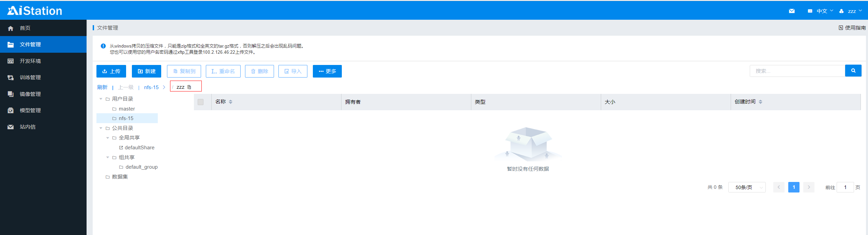Open the zzz user account menu
Screen dimensions: 868x235
tap(851, 11)
